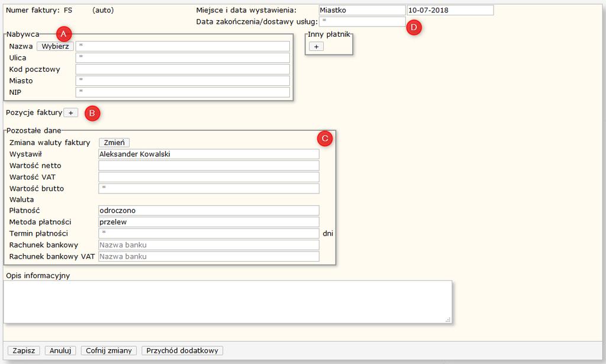
Task: Focus the Ulica input field
Action: click(182, 58)
